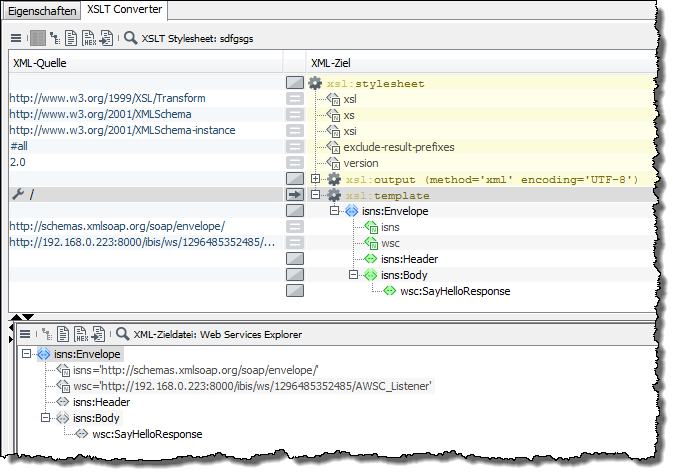
Task: Expand the xsl:output node
Action: (316, 179)
